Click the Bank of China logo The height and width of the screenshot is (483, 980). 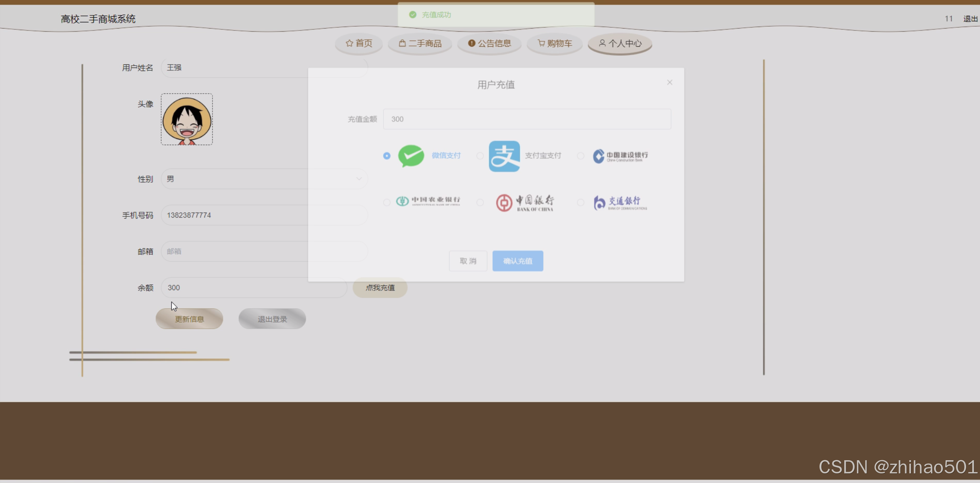525,203
